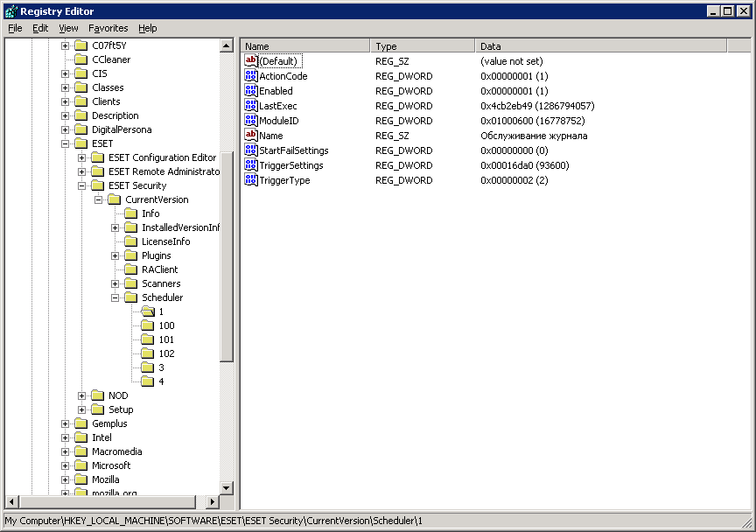Expand the C07ft5Y key
The image size is (756, 532).
pos(65,45)
